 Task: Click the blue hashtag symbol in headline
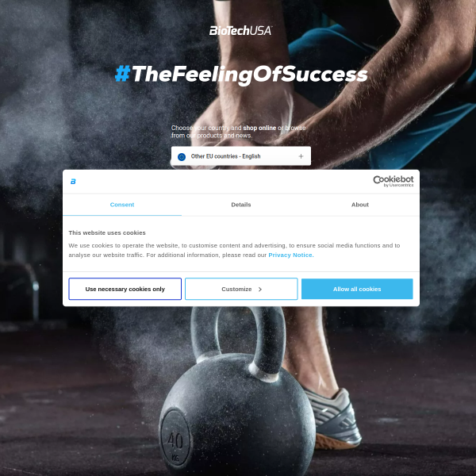123,74
